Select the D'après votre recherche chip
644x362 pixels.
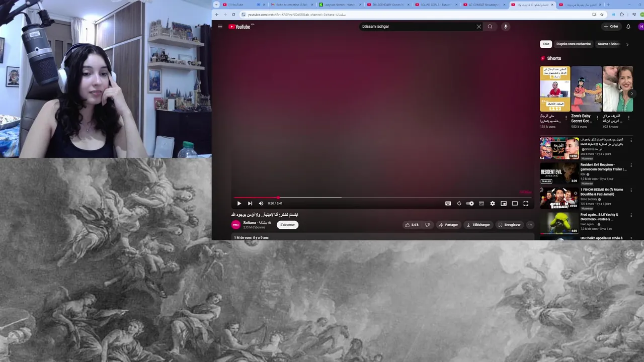[574, 44]
